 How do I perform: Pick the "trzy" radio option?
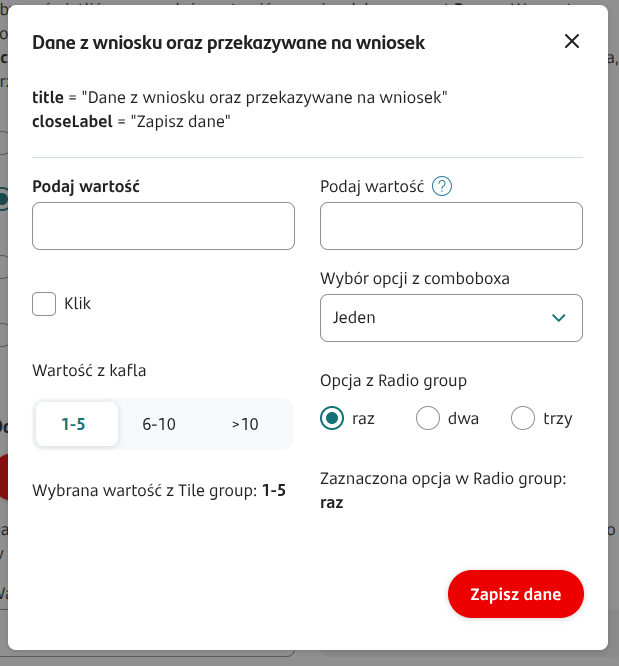pos(523,418)
